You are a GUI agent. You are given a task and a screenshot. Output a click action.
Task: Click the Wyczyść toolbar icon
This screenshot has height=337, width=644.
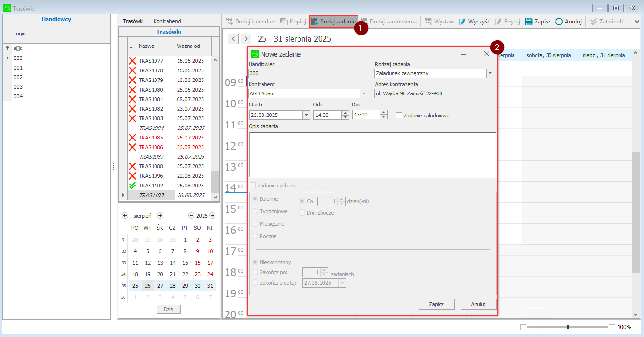tap(463, 22)
